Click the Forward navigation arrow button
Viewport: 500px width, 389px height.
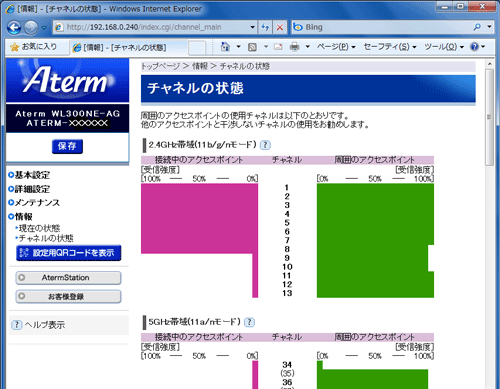pyautogui.click(x=31, y=27)
